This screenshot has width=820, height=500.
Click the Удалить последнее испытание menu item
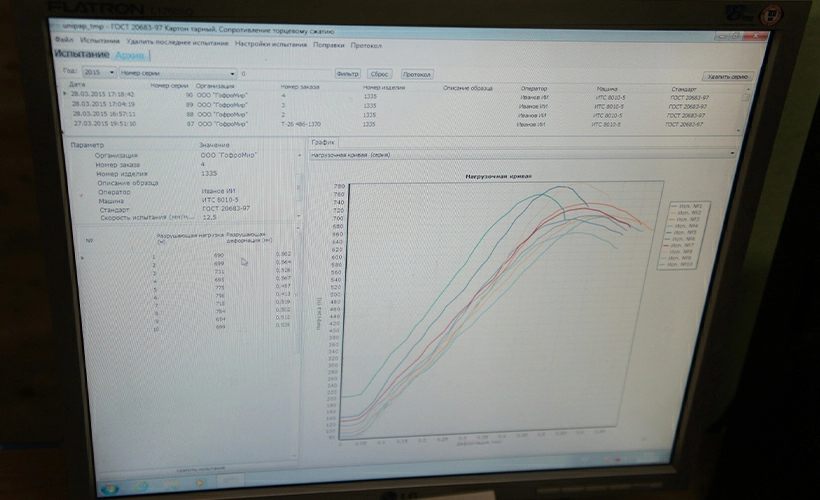coord(177,43)
